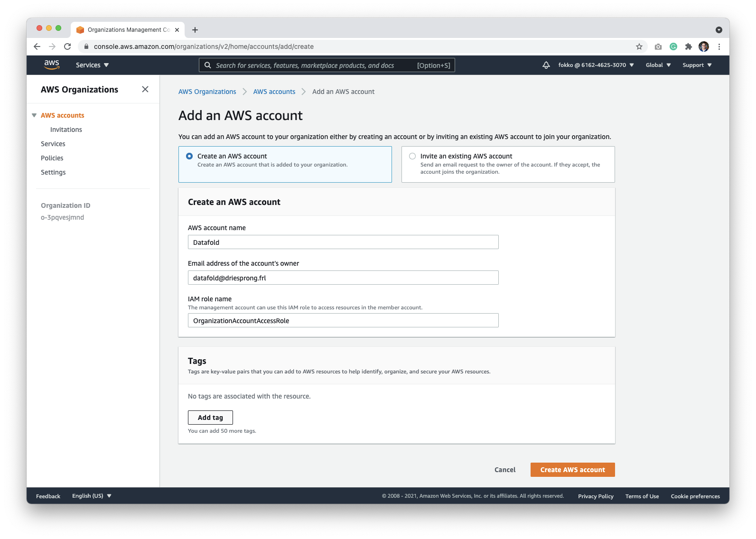Click AWS Organizations breadcrumb link

click(x=207, y=92)
